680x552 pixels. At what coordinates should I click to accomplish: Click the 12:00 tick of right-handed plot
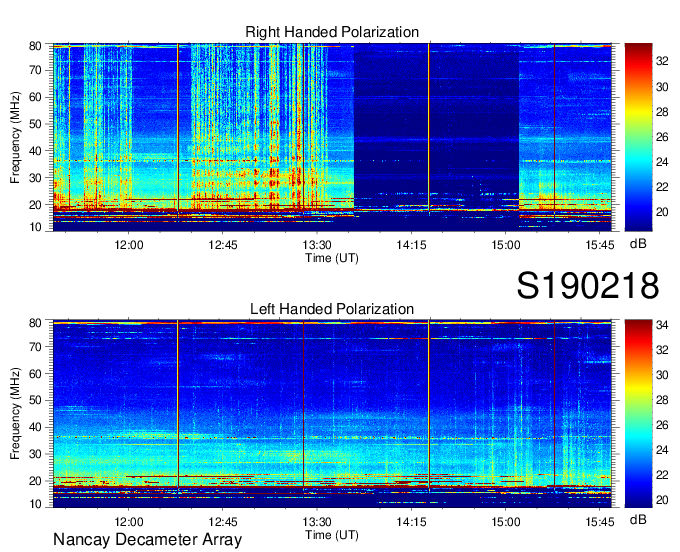pos(129,245)
